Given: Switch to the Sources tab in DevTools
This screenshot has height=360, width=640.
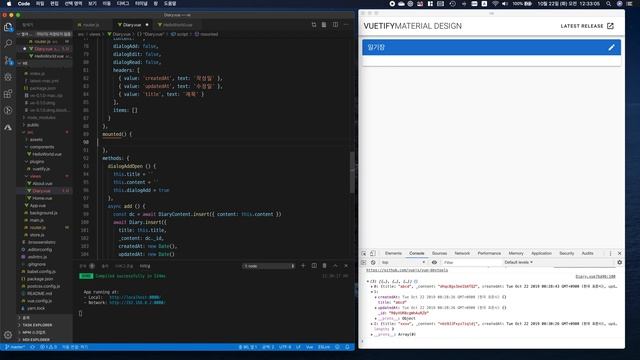Looking at the screenshot, I should click(x=439, y=253).
